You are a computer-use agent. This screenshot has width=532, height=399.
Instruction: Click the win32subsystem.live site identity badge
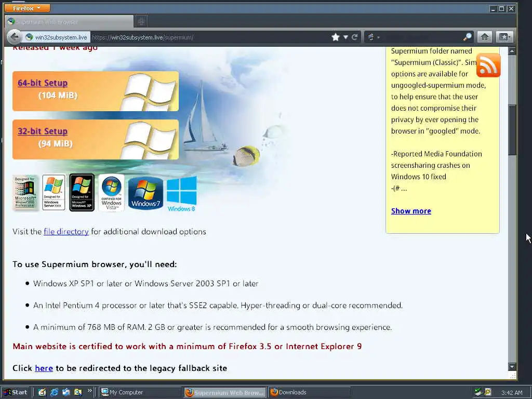click(x=57, y=37)
